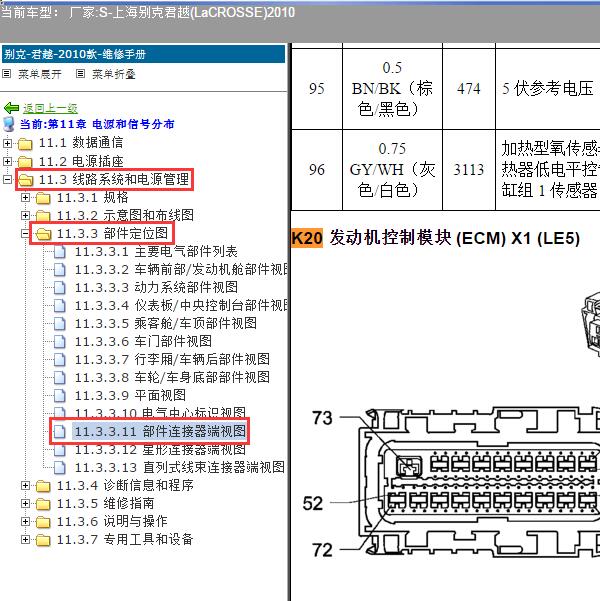
Task: Click page icon for 11.3.3.11 部件连接器端视图
Action: [59, 432]
